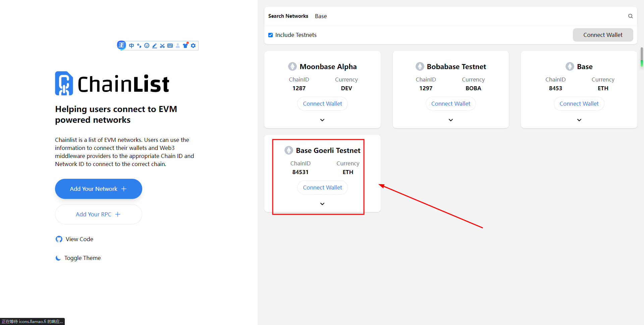Click the ChainList logo icon
Viewport: 644px width, 325px height.
pyautogui.click(x=64, y=84)
